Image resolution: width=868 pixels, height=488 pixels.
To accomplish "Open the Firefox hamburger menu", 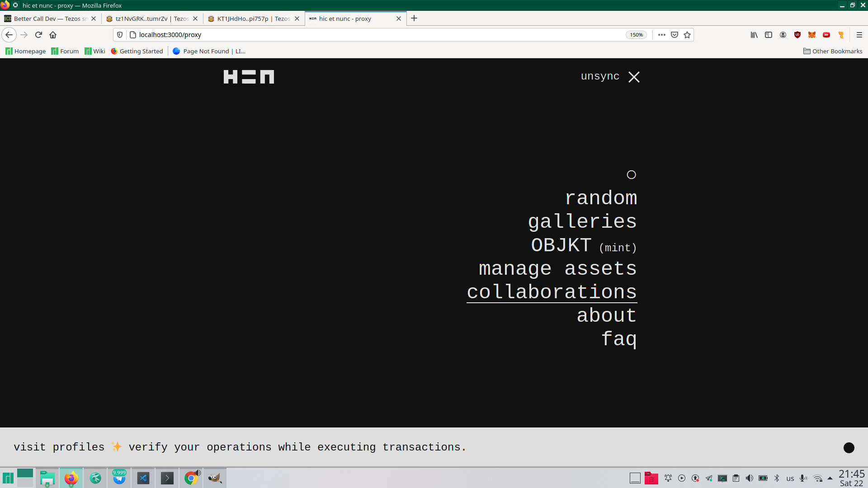I will (x=859, y=35).
